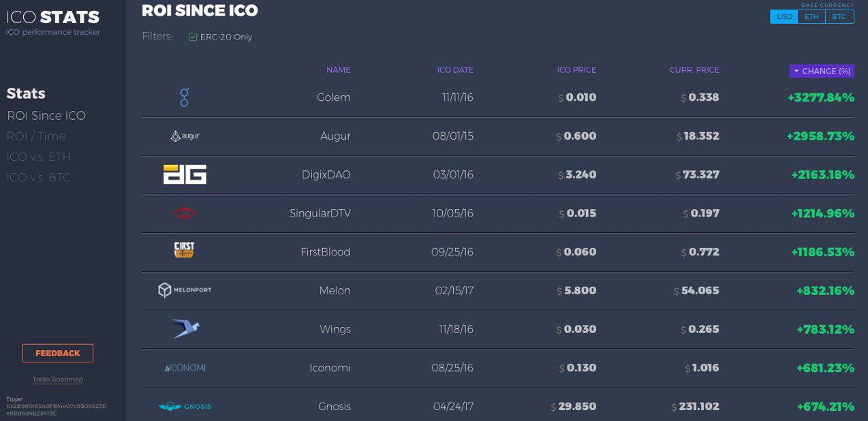The image size is (868, 421).
Task: Open the ROI / Time page
Action: [36, 136]
